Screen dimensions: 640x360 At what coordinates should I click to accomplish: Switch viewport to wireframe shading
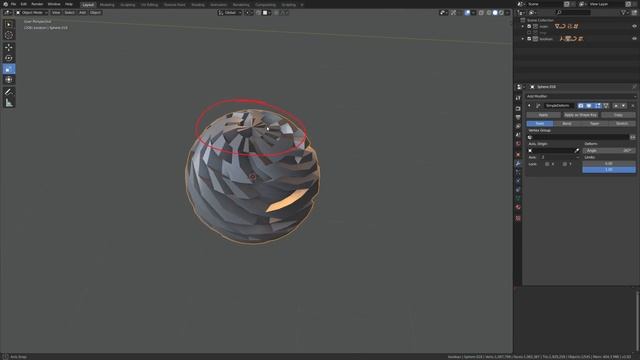click(x=489, y=13)
